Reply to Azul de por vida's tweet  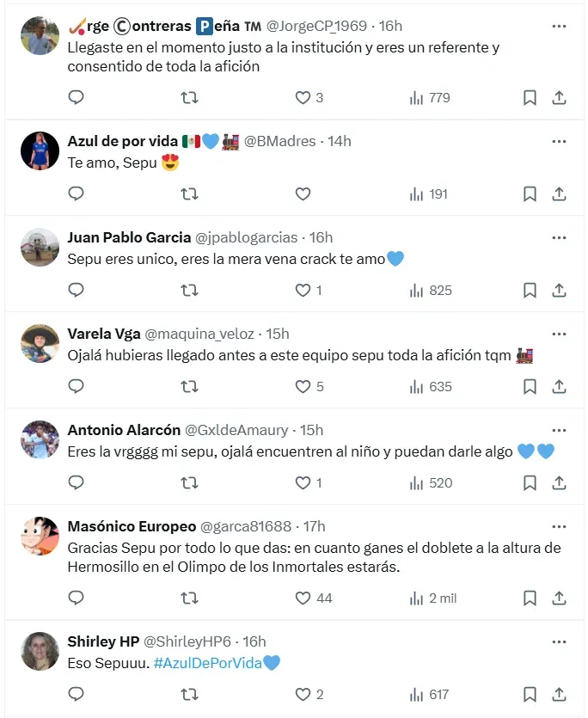(76, 193)
